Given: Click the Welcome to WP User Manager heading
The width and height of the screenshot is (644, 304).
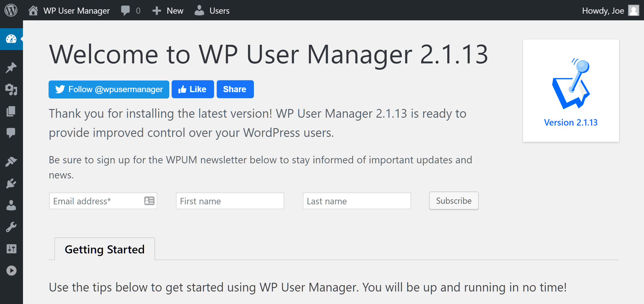Looking at the screenshot, I should (268, 54).
